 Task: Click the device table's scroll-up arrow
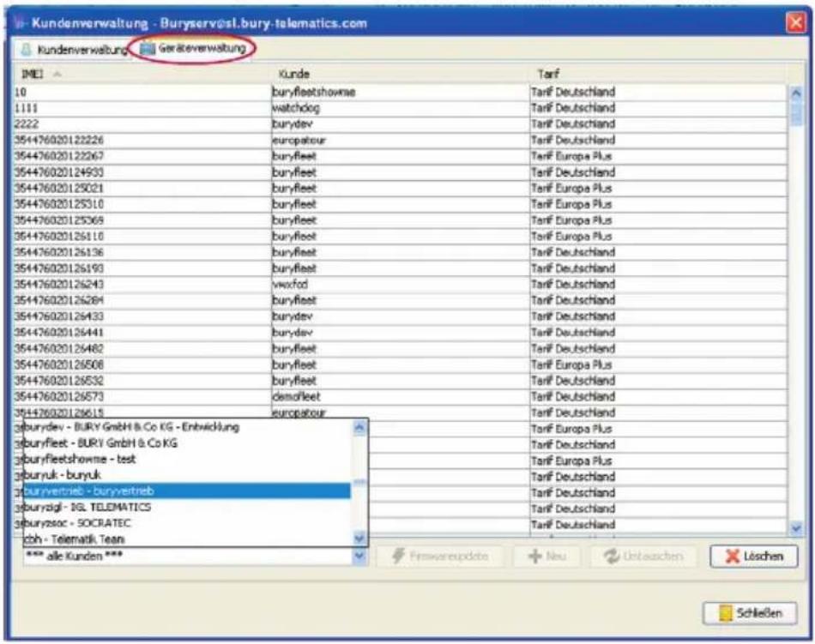click(x=796, y=93)
